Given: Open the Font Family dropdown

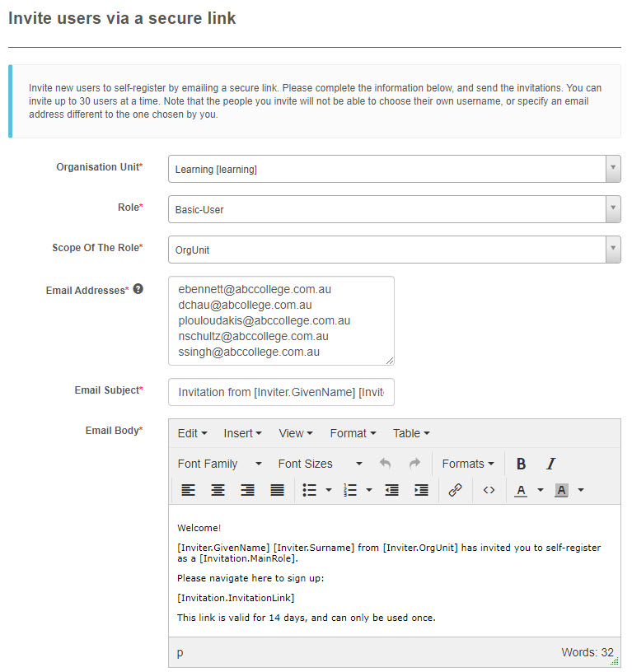Looking at the screenshot, I should (219, 464).
